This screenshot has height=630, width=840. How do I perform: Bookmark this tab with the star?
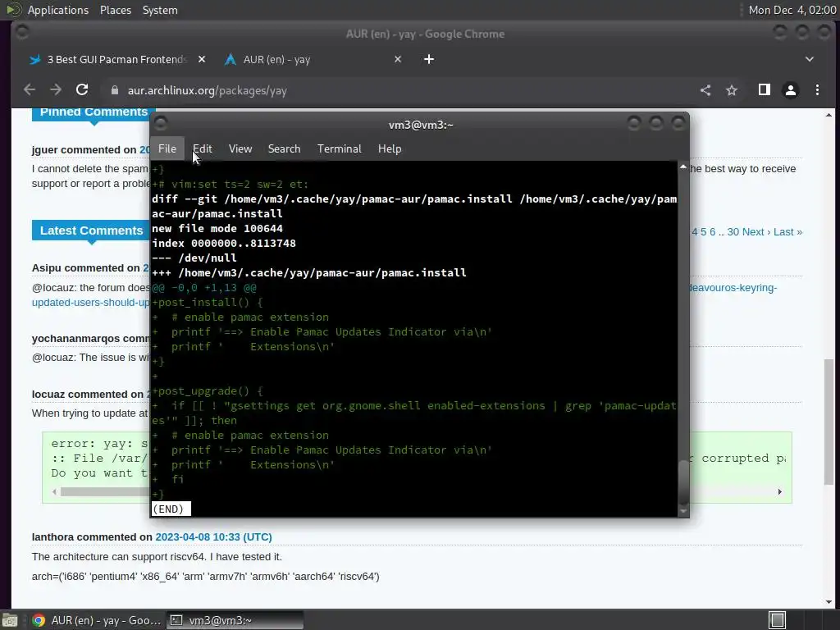tap(732, 90)
